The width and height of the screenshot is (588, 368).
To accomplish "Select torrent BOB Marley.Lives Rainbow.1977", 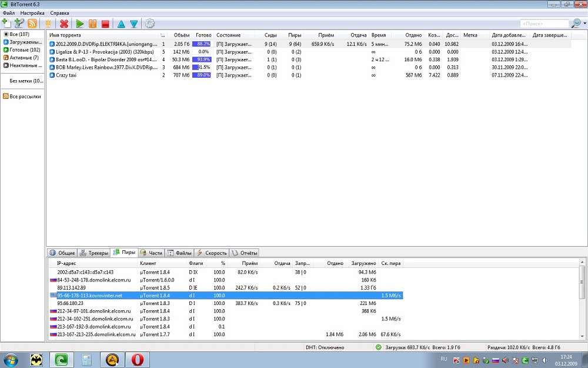I will point(310,68).
